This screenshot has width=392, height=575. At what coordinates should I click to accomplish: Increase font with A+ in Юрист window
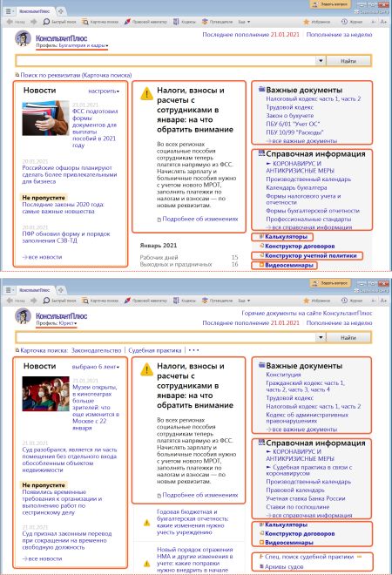(x=383, y=301)
